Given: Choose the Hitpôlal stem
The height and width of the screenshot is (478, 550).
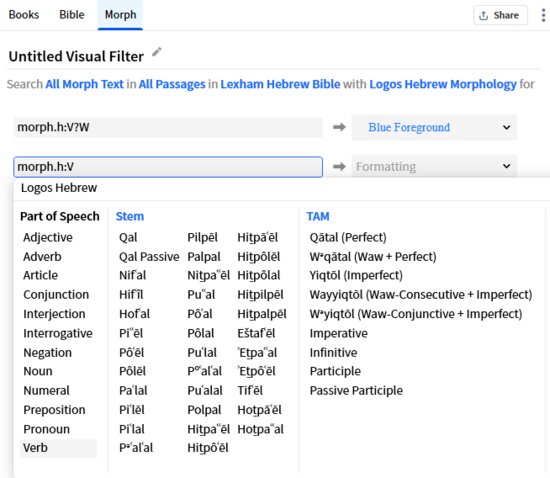Looking at the screenshot, I should coord(259,275).
